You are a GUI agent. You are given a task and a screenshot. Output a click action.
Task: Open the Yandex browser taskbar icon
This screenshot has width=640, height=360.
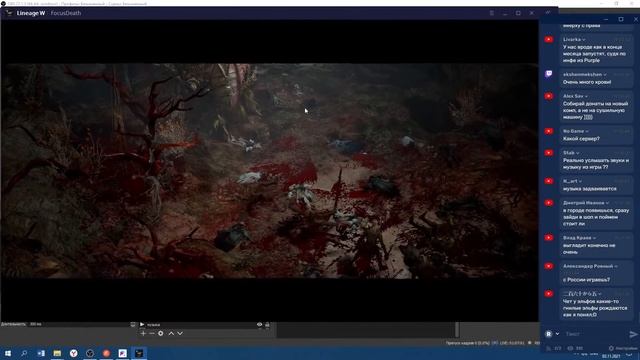pyautogui.click(x=73, y=353)
